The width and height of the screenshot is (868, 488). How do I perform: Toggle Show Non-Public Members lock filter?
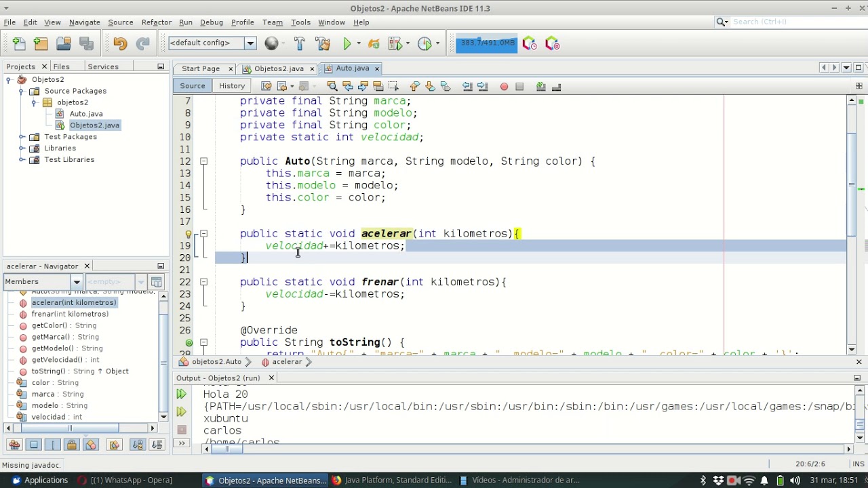point(72,445)
